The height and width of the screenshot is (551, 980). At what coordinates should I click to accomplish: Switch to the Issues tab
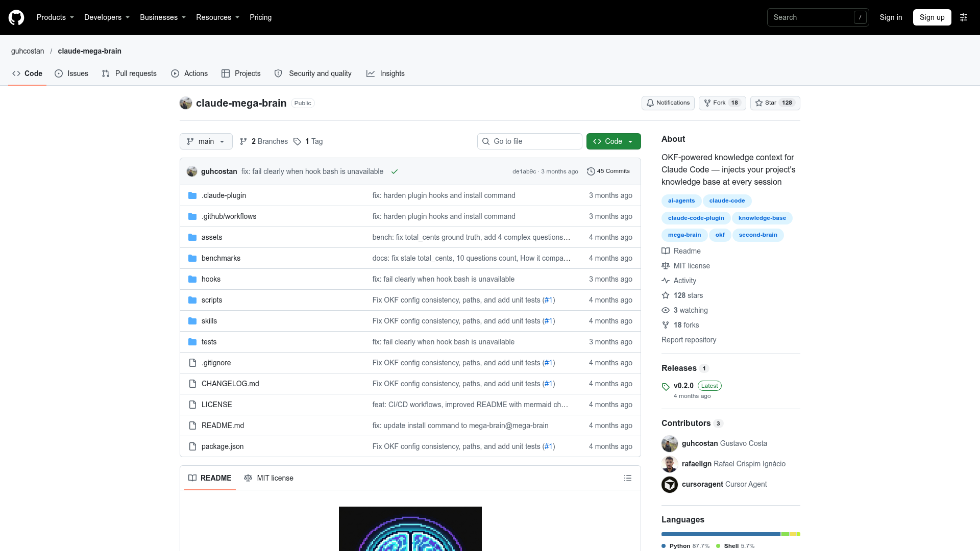(x=71, y=73)
